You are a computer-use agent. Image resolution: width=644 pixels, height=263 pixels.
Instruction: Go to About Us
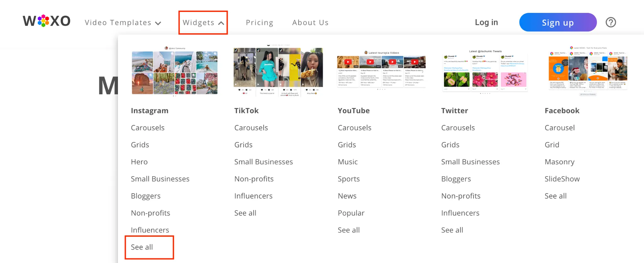coord(310,23)
